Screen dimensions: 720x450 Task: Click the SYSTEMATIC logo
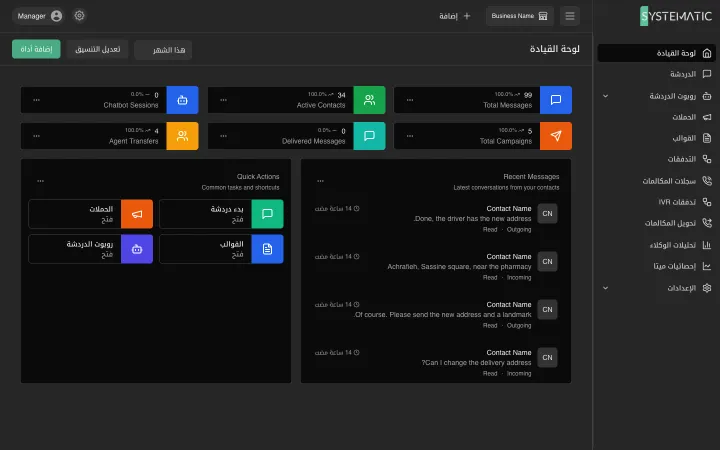tap(676, 16)
